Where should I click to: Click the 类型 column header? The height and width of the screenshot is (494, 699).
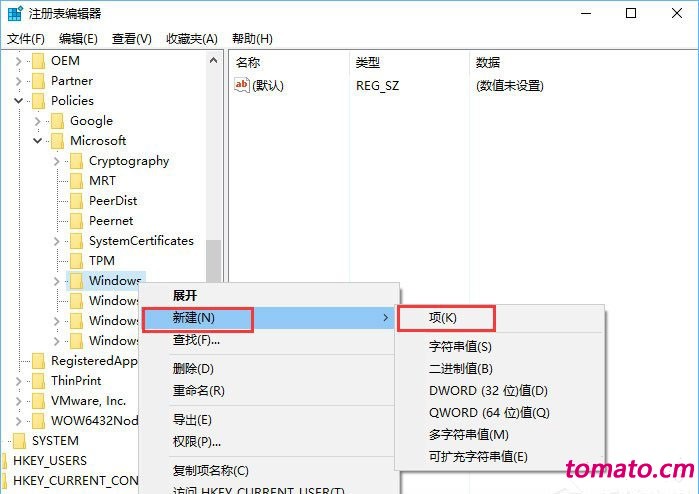pyautogui.click(x=409, y=62)
